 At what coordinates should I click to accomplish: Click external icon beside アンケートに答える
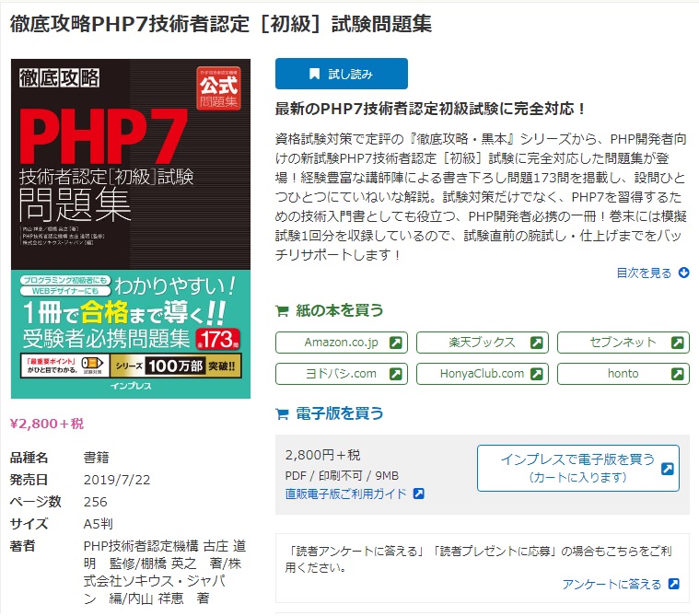[x=673, y=584]
